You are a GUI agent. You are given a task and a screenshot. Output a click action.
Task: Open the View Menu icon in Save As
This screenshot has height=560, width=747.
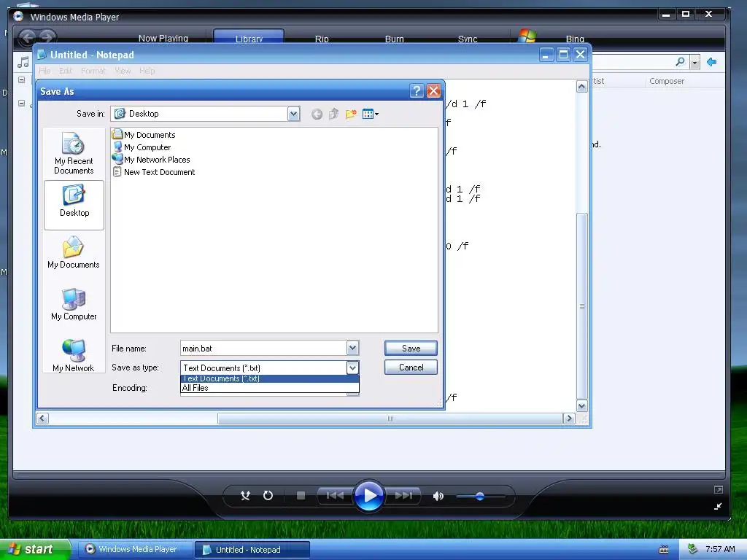click(370, 114)
